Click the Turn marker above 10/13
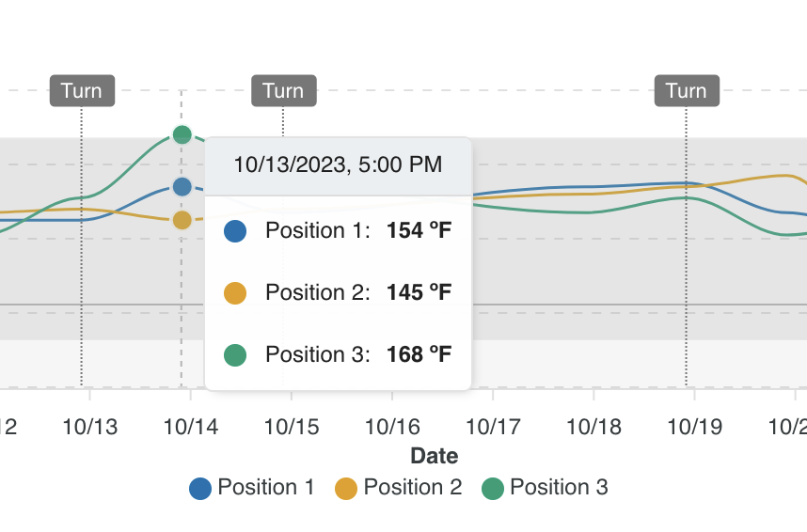 pyautogui.click(x=82, y=91)
